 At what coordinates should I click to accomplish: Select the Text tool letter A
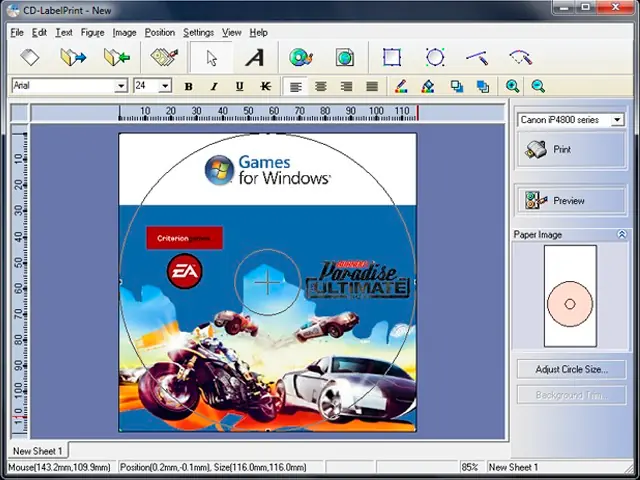click(x=255, y=57)
